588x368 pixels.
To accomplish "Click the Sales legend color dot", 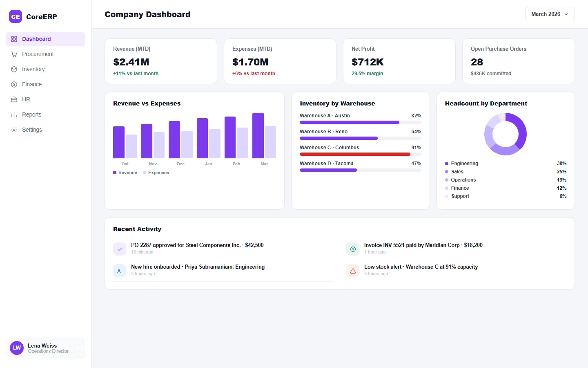I will [x=447, y=172].
